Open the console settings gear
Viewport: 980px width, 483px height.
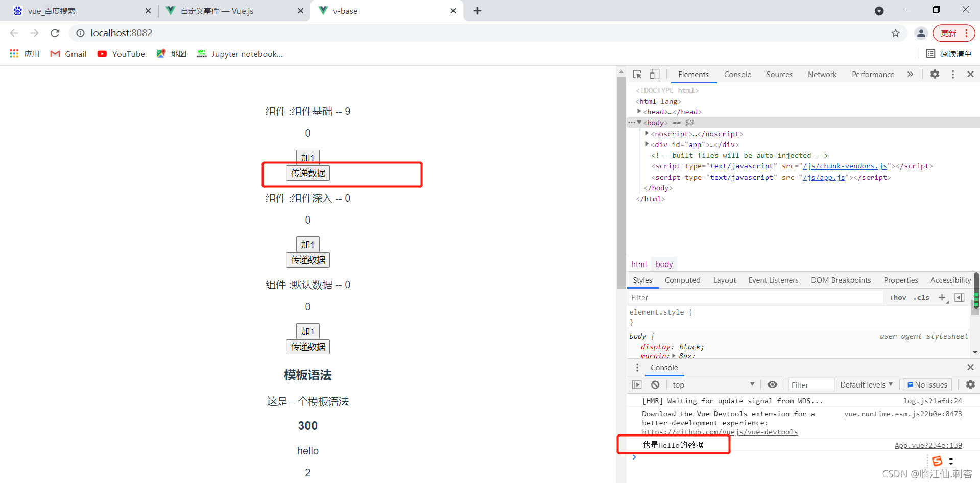point(970,384)
